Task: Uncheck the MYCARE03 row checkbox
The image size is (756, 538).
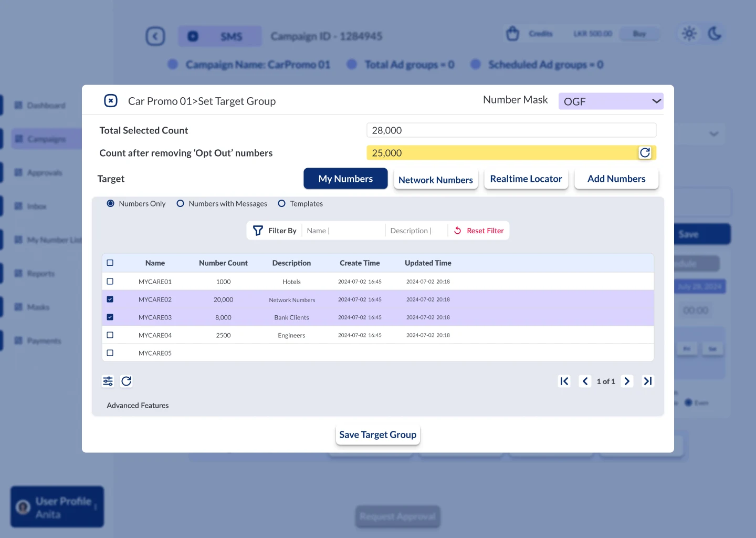Action: (110, 317)
